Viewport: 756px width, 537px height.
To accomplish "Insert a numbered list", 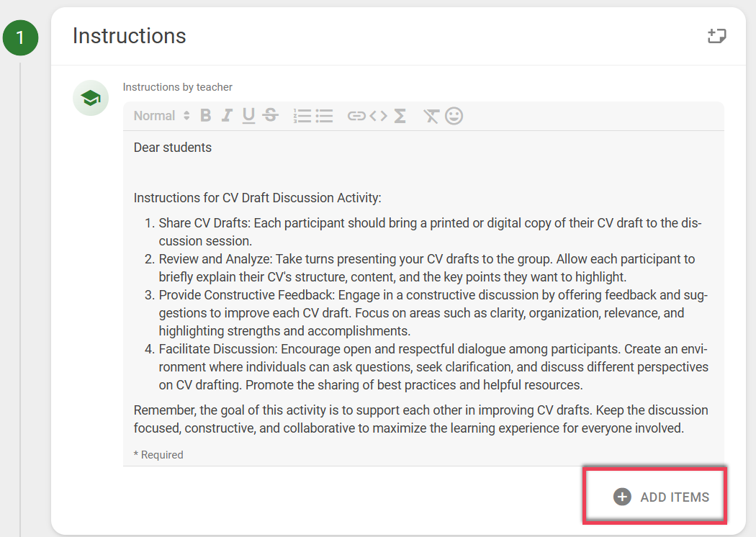I will point(302,115).
